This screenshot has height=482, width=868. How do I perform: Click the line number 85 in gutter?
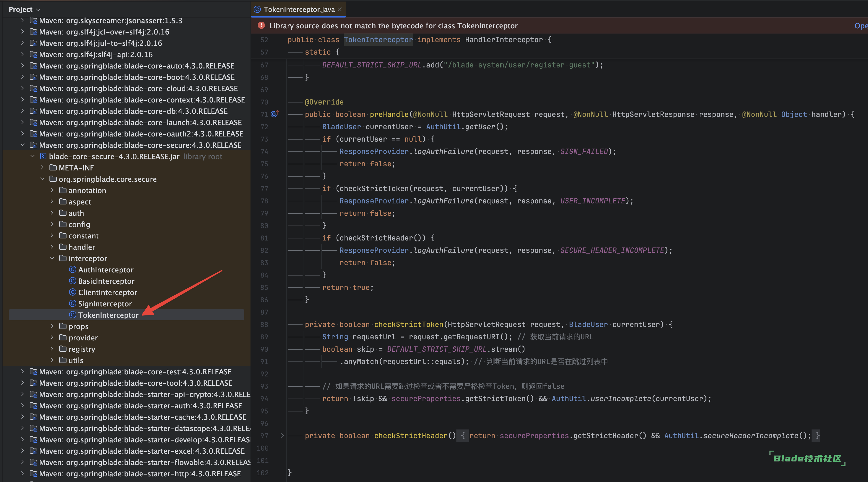point(264,287)
